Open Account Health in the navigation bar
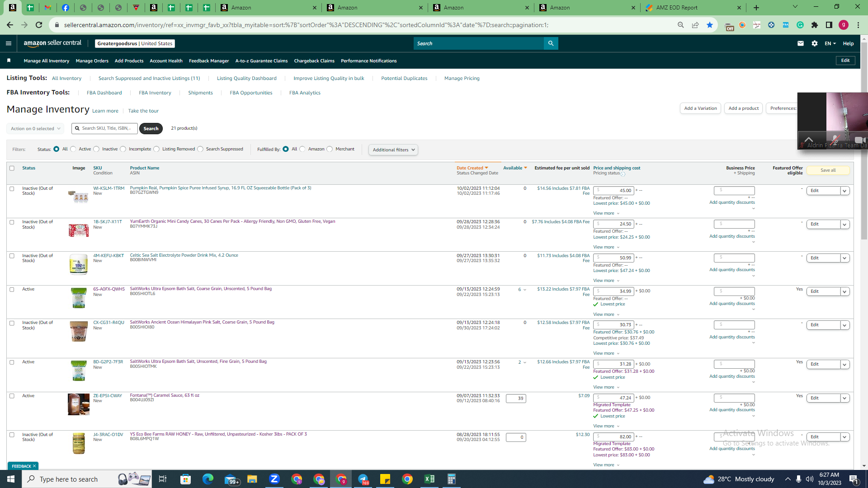Screen dimensions: 868x488 [166, 61]
